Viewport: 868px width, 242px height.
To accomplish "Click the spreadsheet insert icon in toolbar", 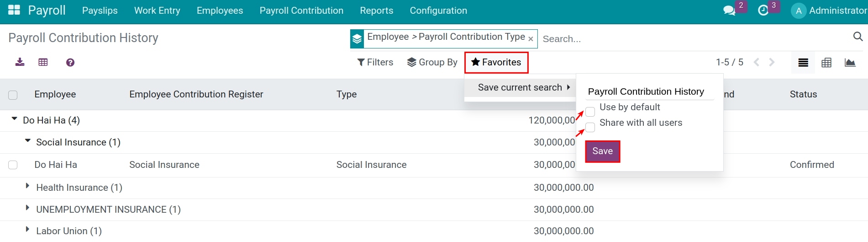I will [43, 62].
